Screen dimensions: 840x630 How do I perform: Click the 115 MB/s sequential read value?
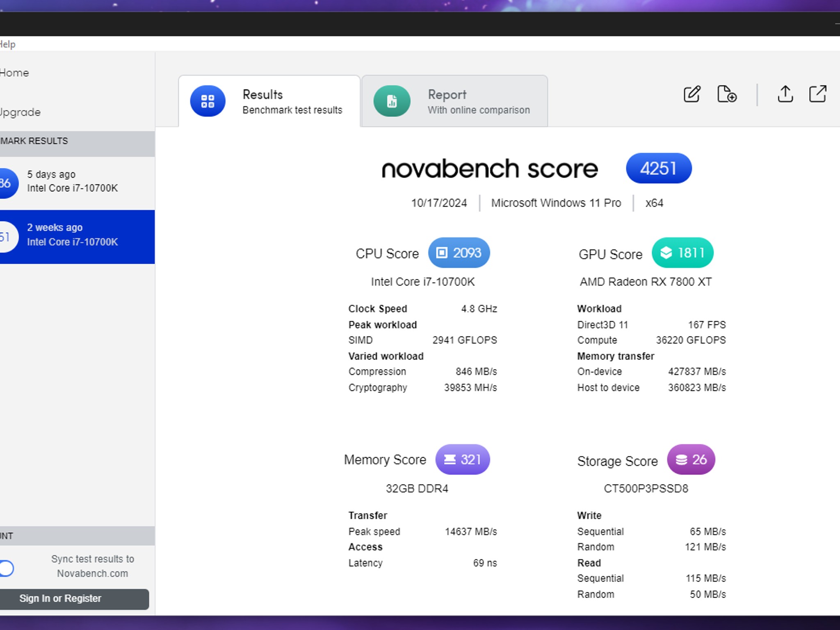pos(706,578)
